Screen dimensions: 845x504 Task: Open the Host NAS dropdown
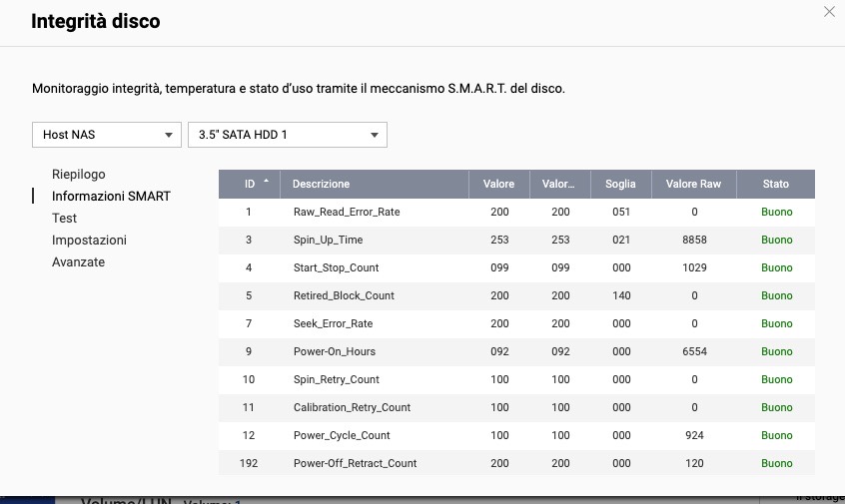(105, 135)
